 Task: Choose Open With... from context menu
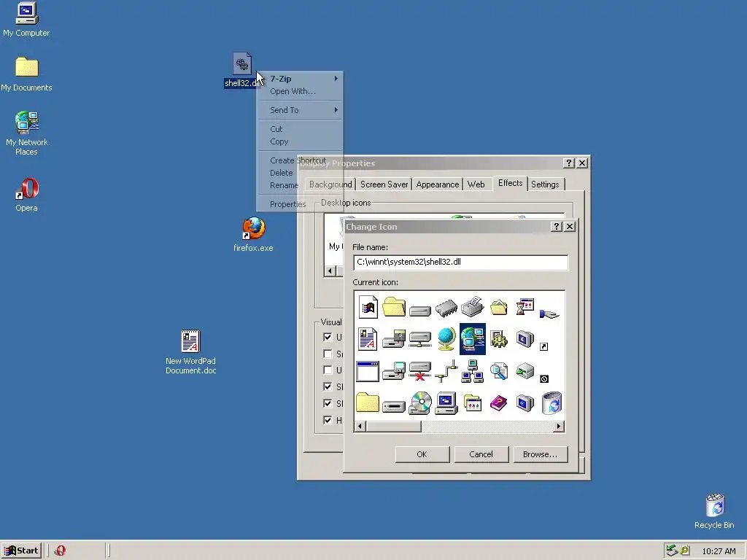pyautogui.click(x=300, y=91)
